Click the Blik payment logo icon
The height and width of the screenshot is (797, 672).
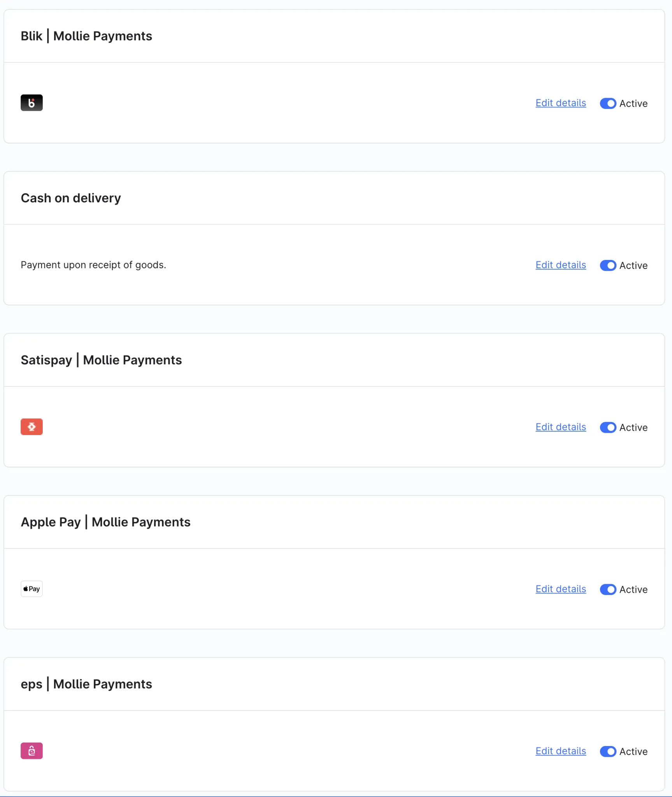point(32,103)
